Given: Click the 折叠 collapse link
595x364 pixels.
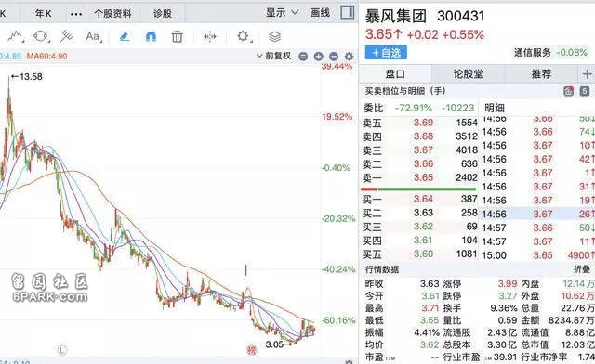Looking at the screenshot, I should (x=582, y=269).
